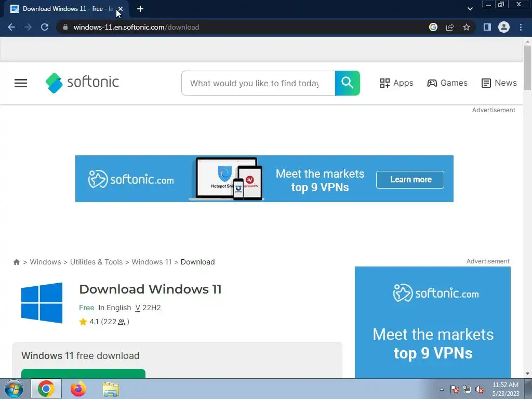
Task: Click the green search magnifier button
Action: (348, 83)
